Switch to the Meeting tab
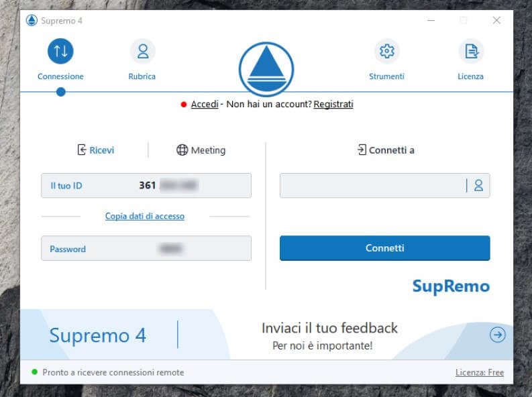Viewport: 532px width, 397px height. (201, 150)
